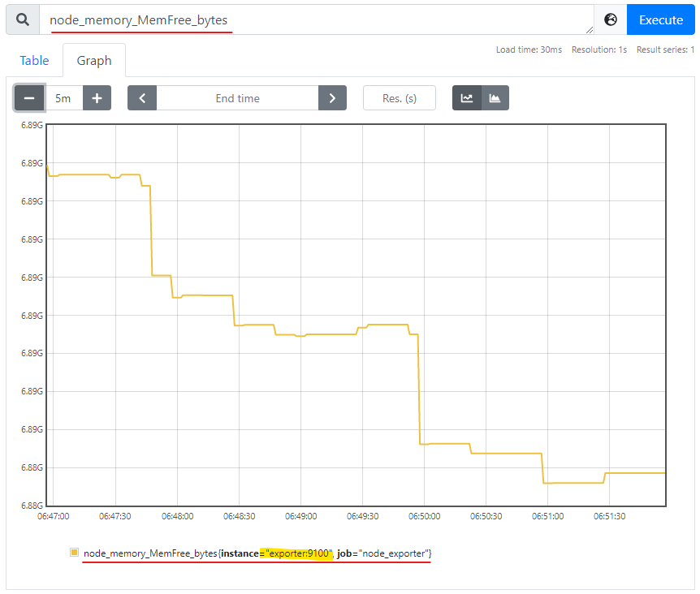Viewport: 700px width, 594px height.
Task: Switch to the Table tab
Action: click(x=34, y=61)
